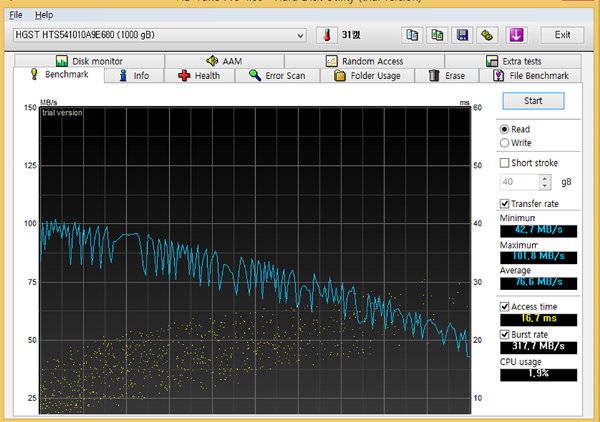Click the Disk monitor tab chart icon
The width and height of the screenshot is (600, 422).
62,61
